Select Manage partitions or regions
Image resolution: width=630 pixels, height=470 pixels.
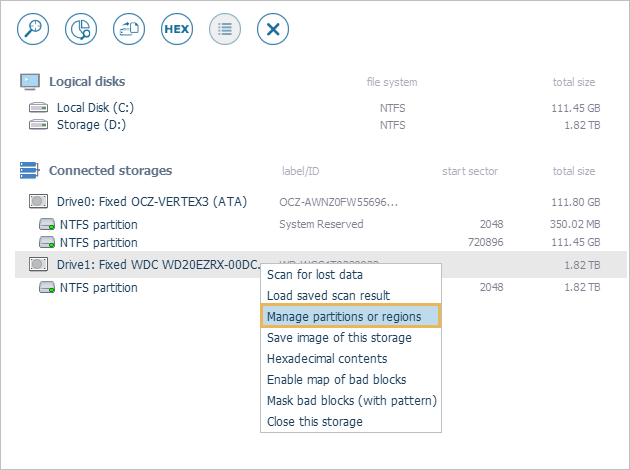351,317
